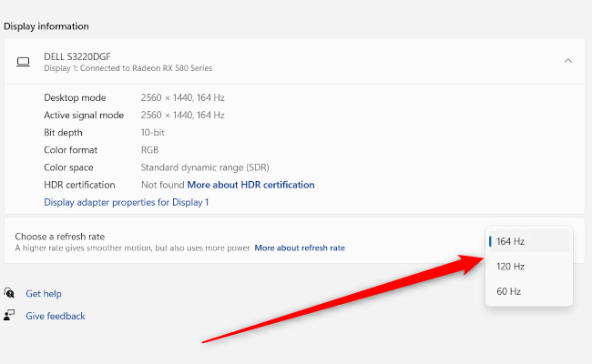Open the Give feedback link
This screenshot has width=592, height=364.
56,316
